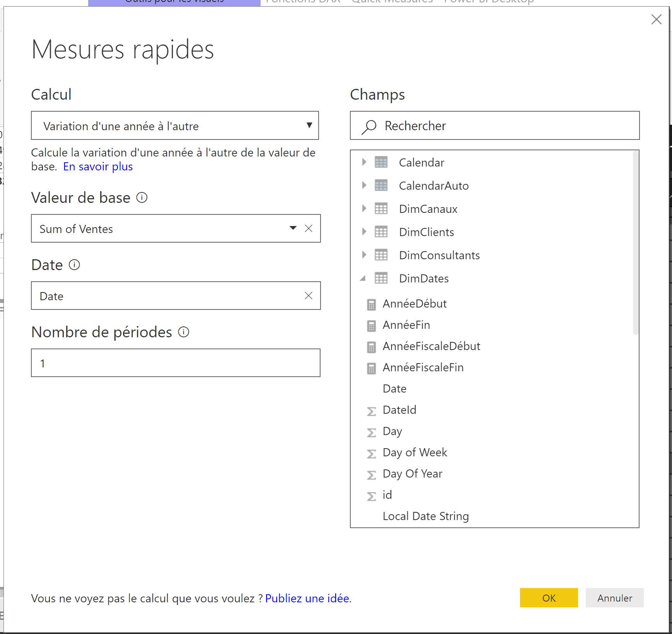This screenshot has width=672, height=634.
Task: Expand the DimConsultants table
Action: 364,255
